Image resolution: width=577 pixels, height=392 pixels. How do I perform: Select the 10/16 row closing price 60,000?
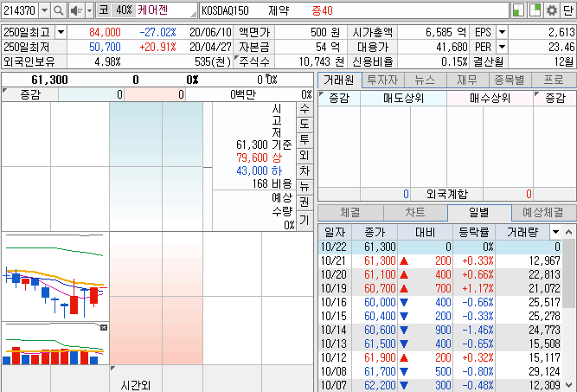(x=380, y=302)
